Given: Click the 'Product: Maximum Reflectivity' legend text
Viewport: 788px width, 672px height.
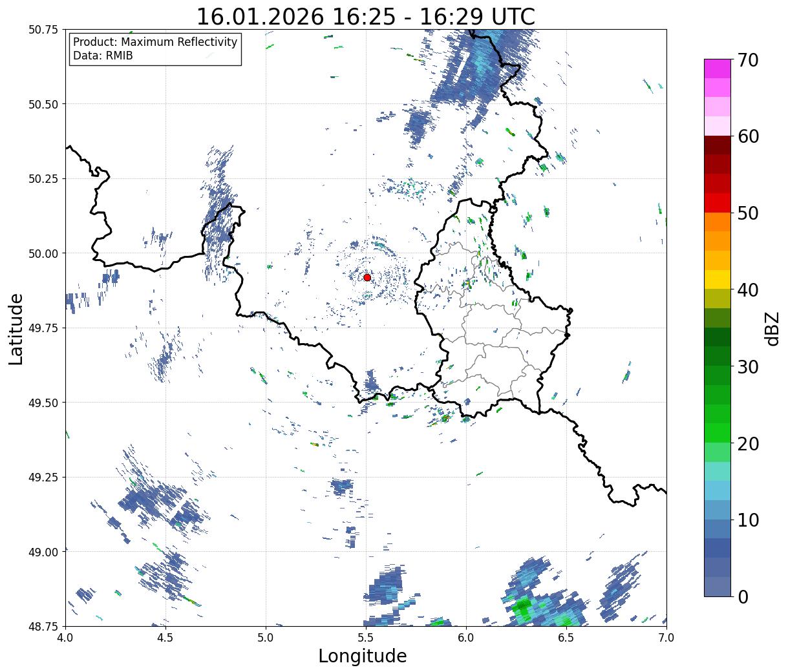Looking at the screenshot, I should (155, 42).
